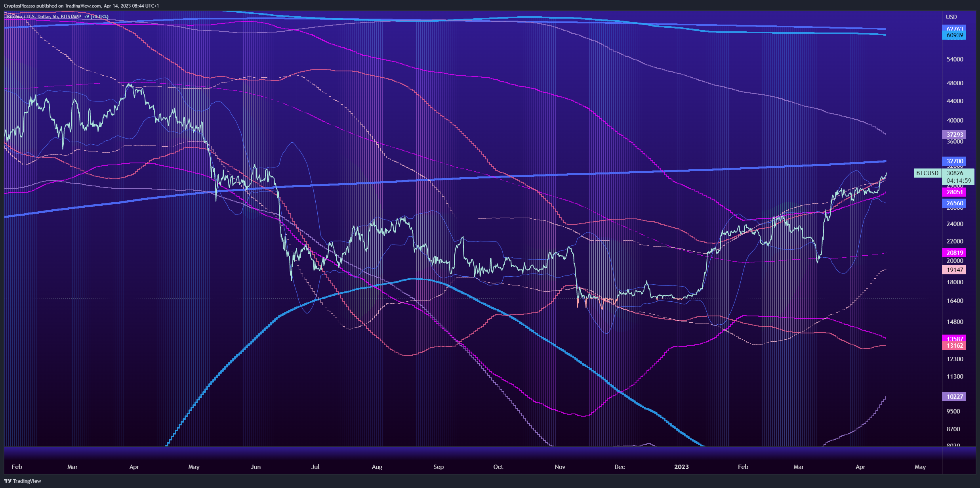The image size is (980, 488).
Task: Click the Jun label on the time axis
Action: click(255, 467)
